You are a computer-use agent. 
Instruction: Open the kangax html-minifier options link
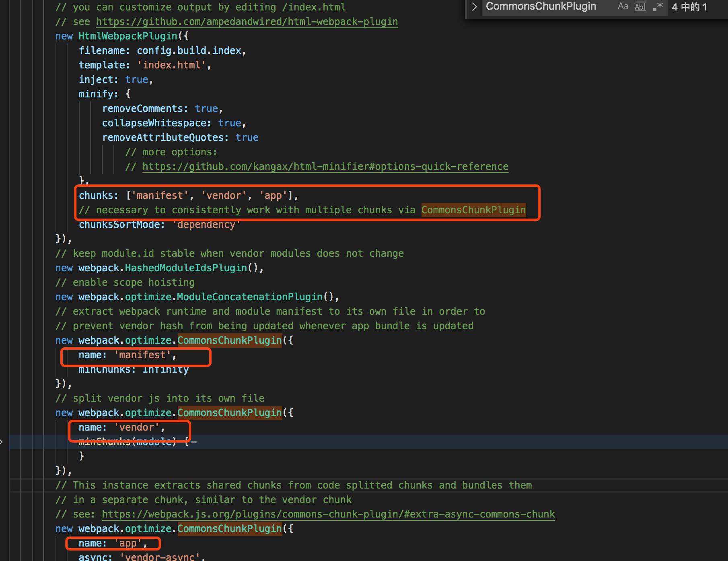325,167
